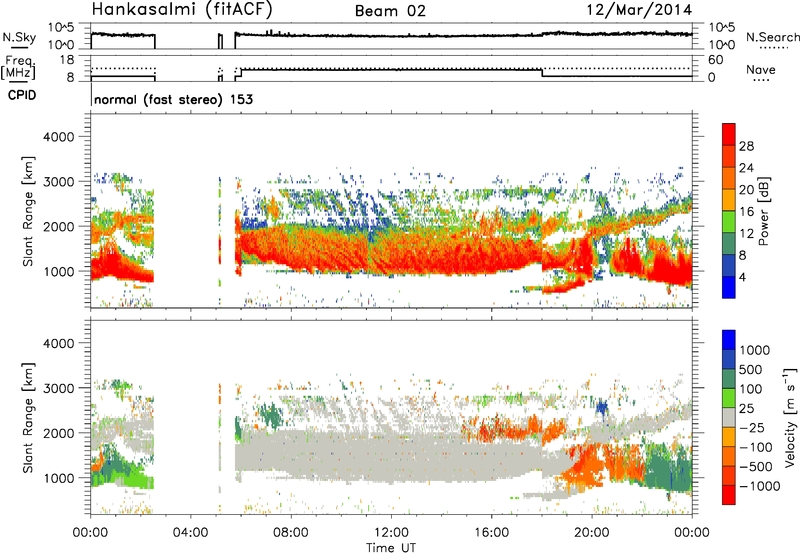This screenshot has width=800, height=554.
Task: Click the -1000 velocity colorbar label
Action: click(759, 486)
